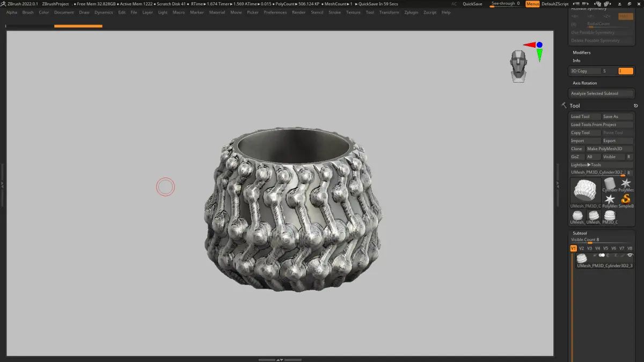
Task: Adjust the current tool name slider
Action: point(598,173)
